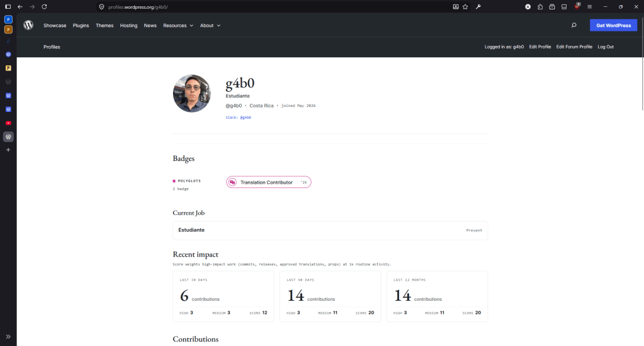Click the g4b0 profile name heading

click(240, 83)
